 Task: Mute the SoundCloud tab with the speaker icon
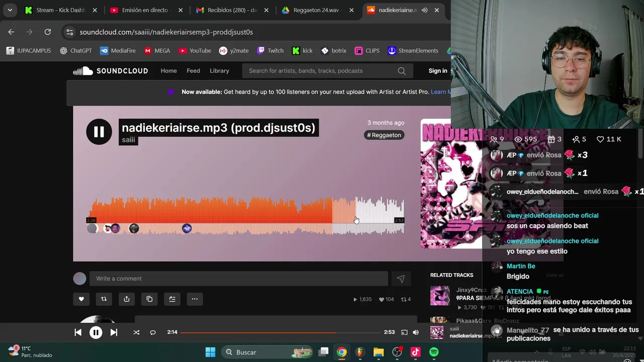pyautogui.click(x=425, y=10)
